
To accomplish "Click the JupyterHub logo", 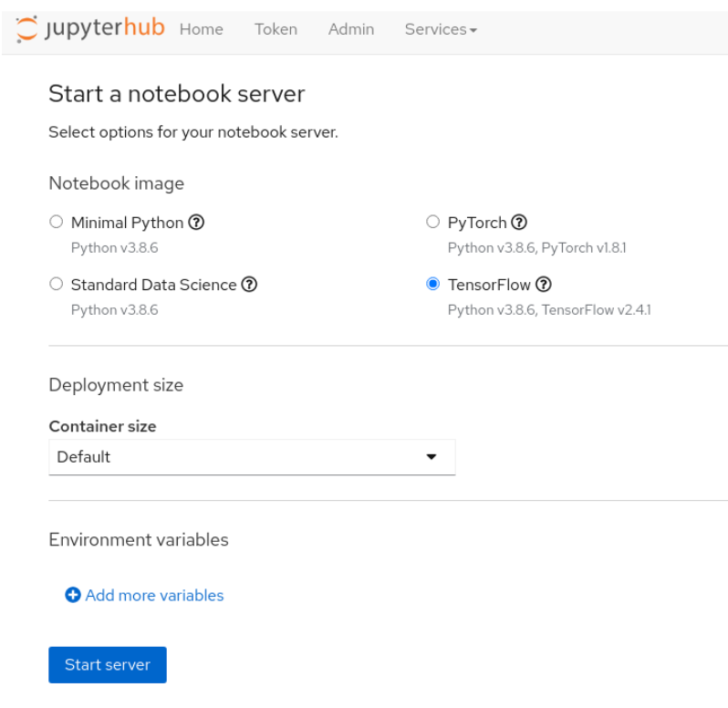I will [89, 28].
